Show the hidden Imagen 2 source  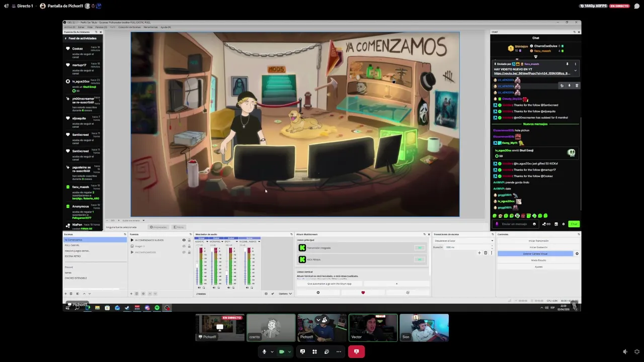coord(184,246)
